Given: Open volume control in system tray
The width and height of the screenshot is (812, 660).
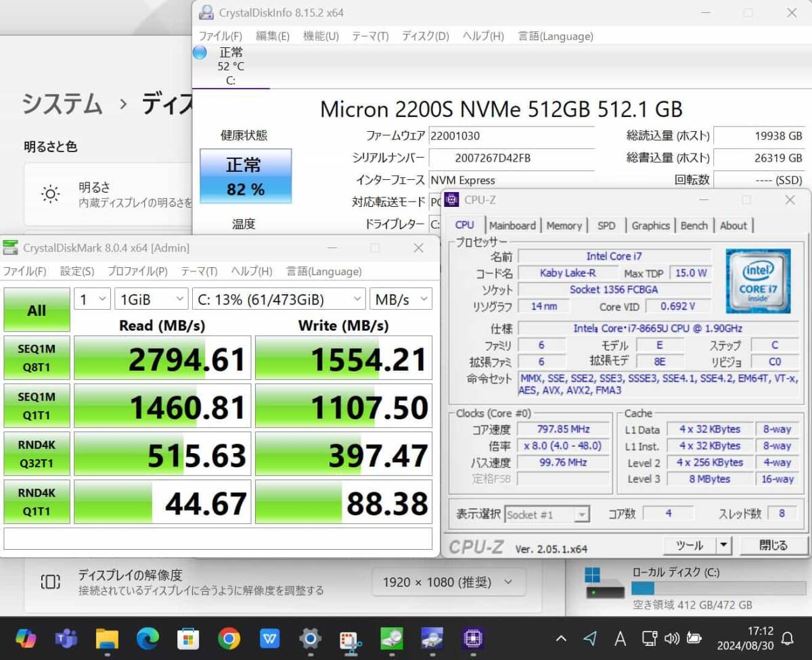Looking at the screenshot, I should [x=672, y=638].
